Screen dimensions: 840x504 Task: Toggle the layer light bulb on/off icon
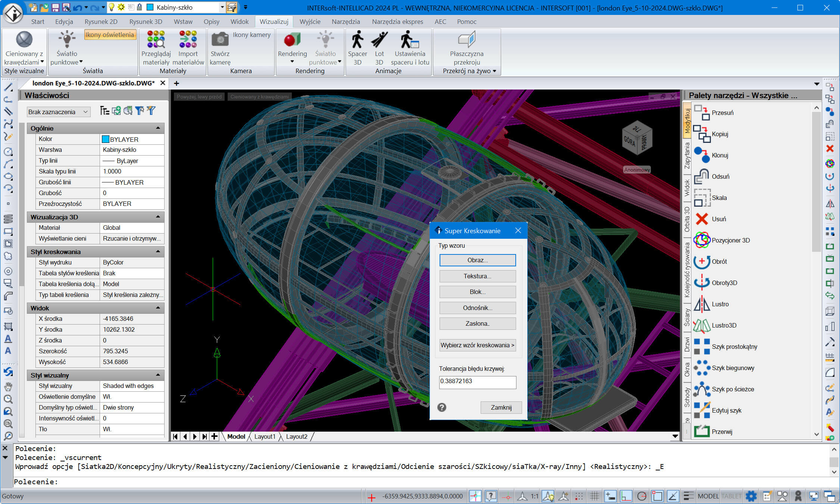pos(111,7)
